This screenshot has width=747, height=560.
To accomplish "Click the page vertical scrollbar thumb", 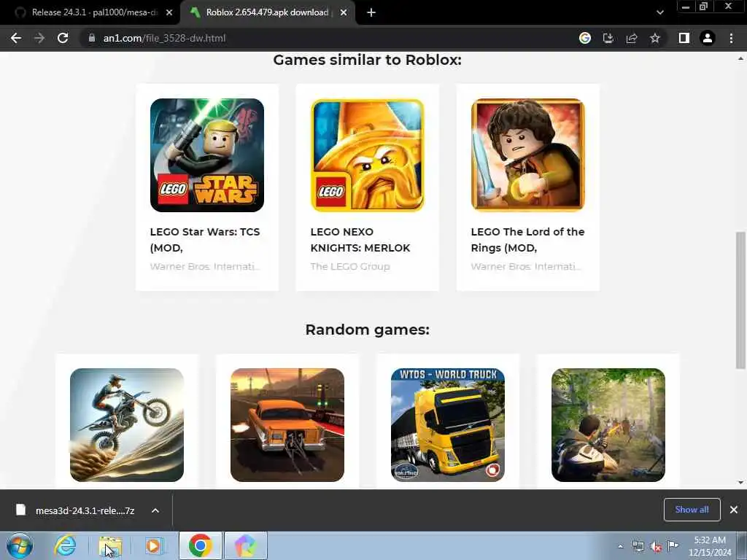I will [x=740, y=300].
